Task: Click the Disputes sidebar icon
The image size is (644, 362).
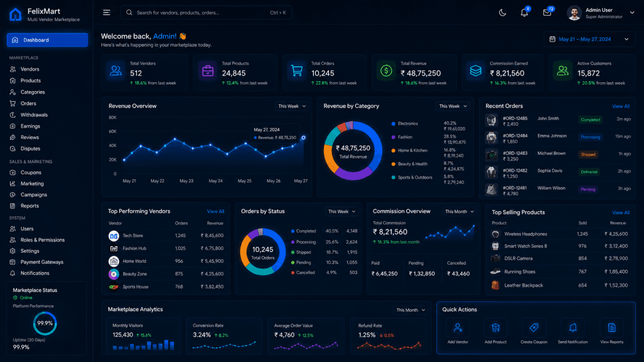Action: click(13, 148)
